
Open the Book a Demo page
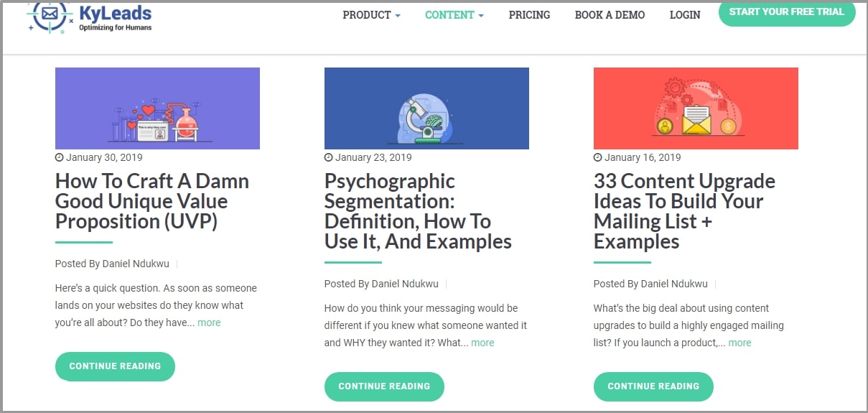pyautogui.click(x=610, y=15)
